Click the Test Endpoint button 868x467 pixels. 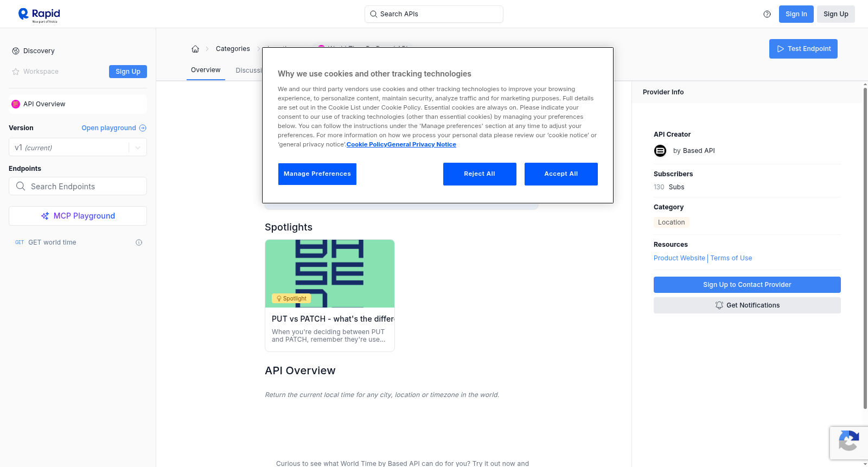tap(803, 49)
